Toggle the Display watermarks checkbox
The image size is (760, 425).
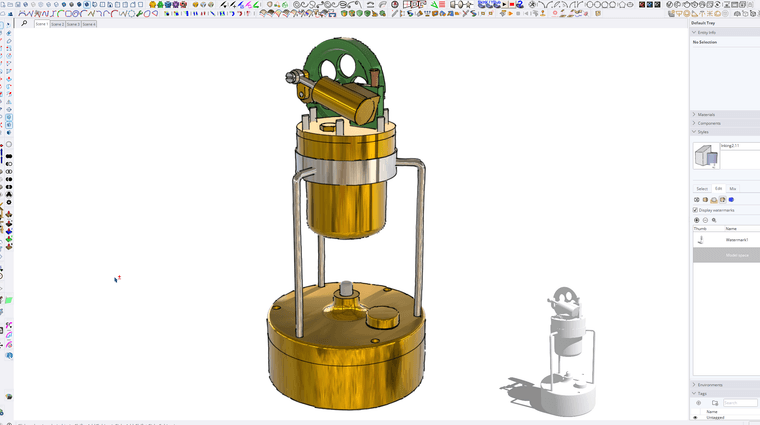pyautogui.click(x=696, y=210)
